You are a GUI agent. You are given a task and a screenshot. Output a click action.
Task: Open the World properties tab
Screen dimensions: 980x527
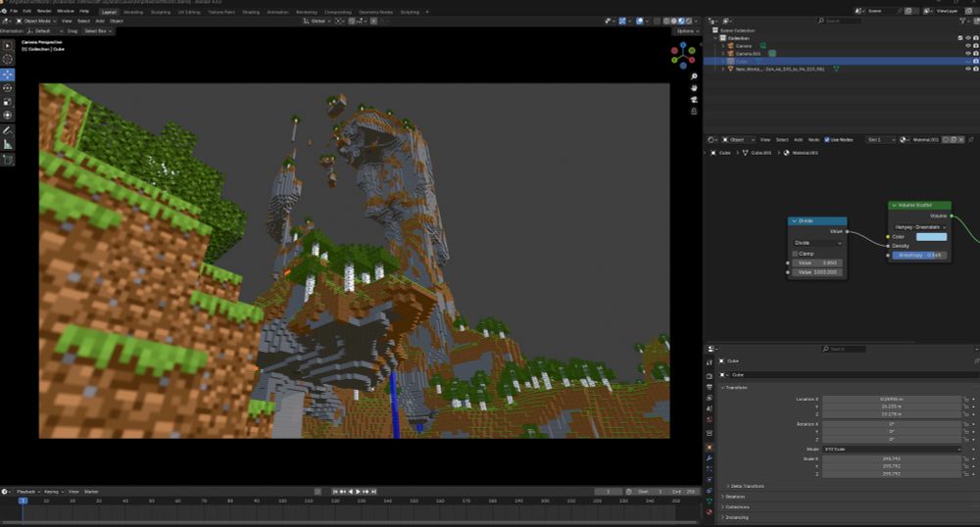(710, 419)
